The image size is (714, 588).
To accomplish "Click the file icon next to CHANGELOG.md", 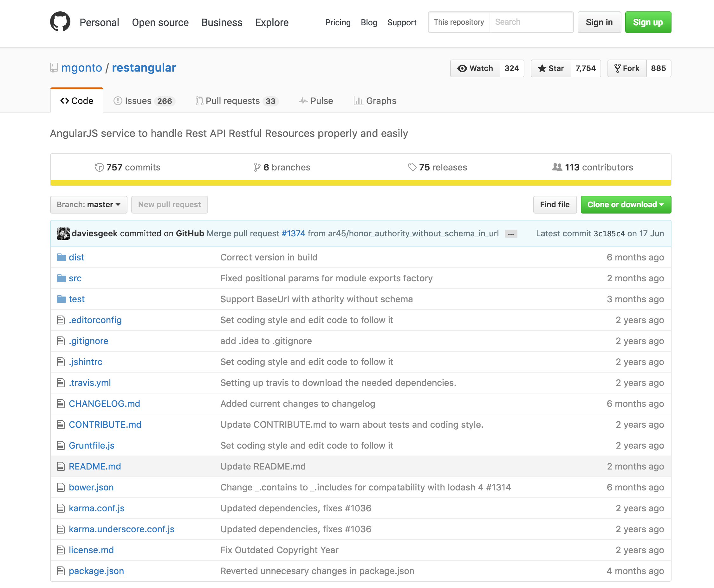I will click(x=61, y=404).
